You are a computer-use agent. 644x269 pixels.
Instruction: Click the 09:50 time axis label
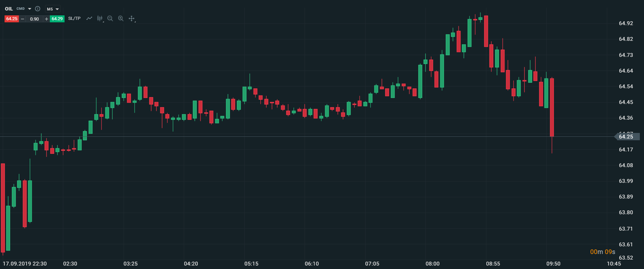tap(553, 264)
